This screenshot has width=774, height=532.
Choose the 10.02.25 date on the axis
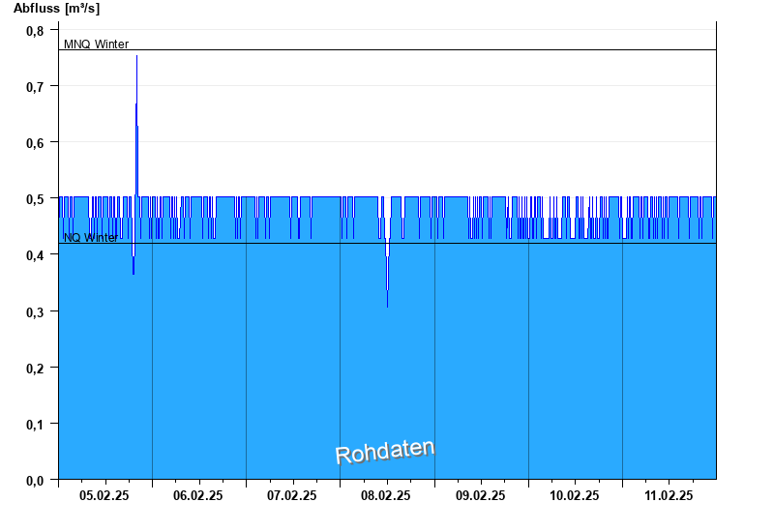pos(575,495)
